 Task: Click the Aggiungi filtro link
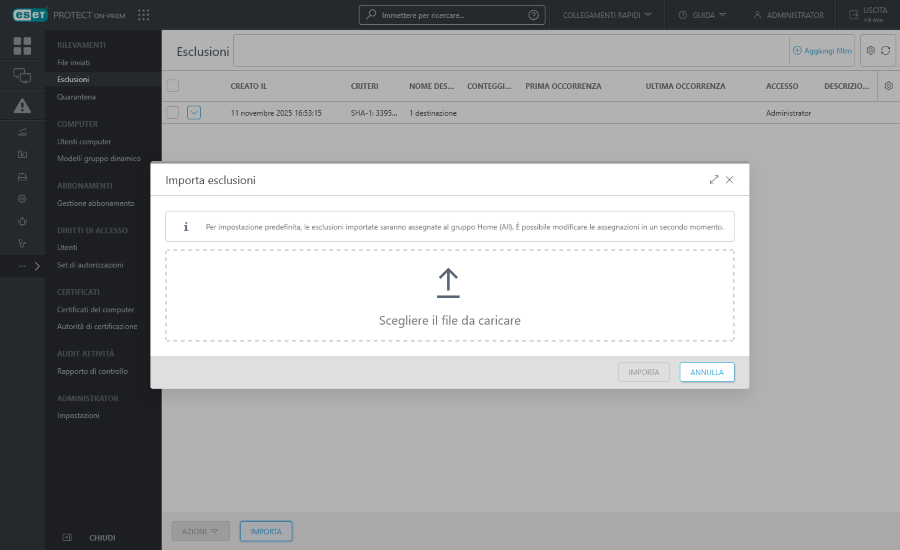[x=822, y=50]
